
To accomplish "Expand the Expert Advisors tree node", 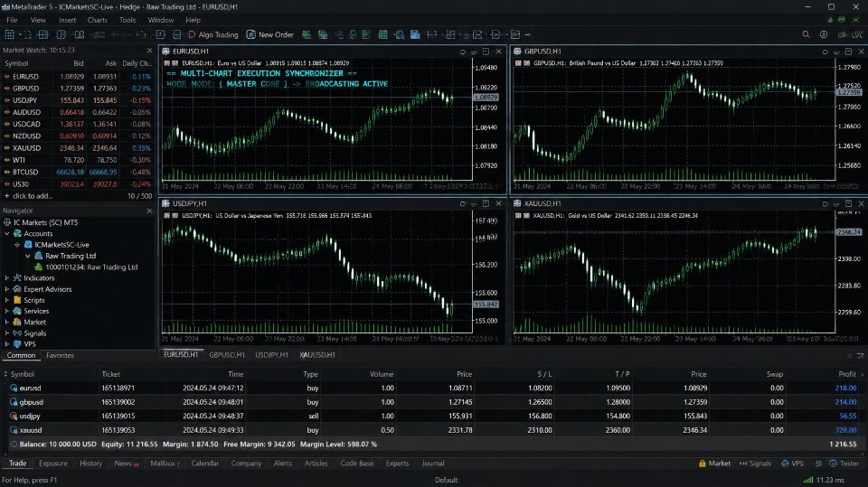I will point(7,289).
